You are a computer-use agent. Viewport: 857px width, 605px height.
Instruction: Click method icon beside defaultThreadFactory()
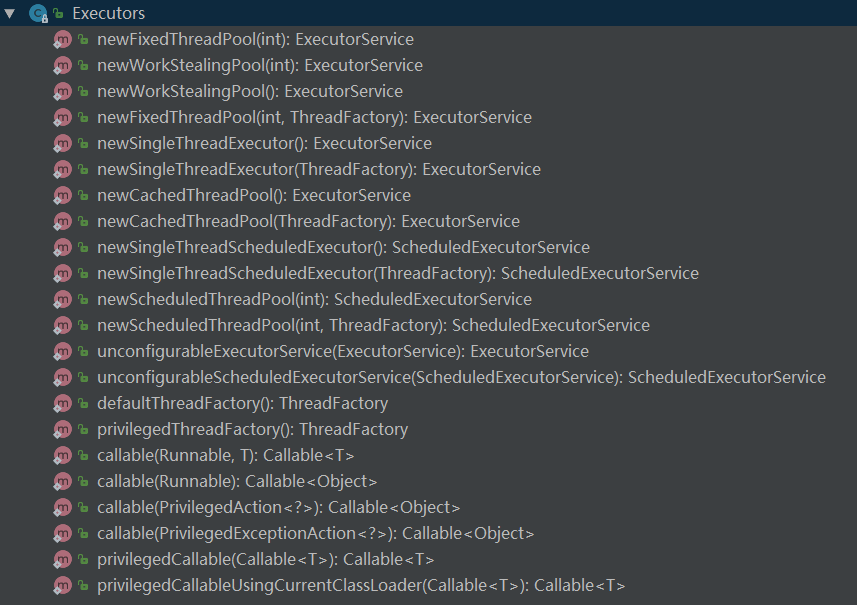coord(62,404)
